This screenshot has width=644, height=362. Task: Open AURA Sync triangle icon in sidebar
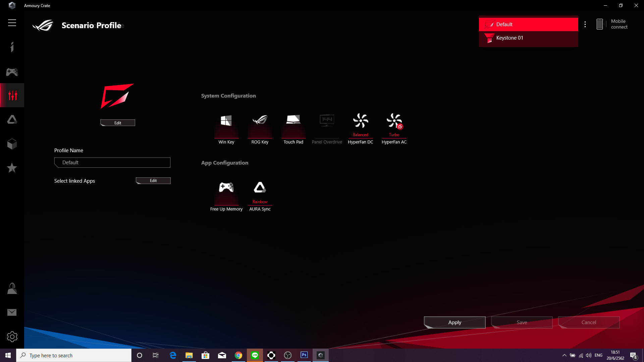[x=12, y=120]
